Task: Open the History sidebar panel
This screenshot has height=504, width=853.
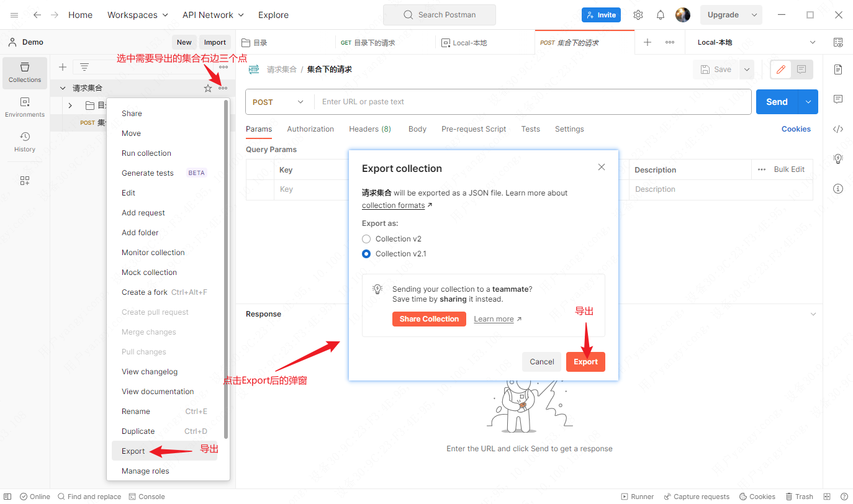Action: point(25,142)
